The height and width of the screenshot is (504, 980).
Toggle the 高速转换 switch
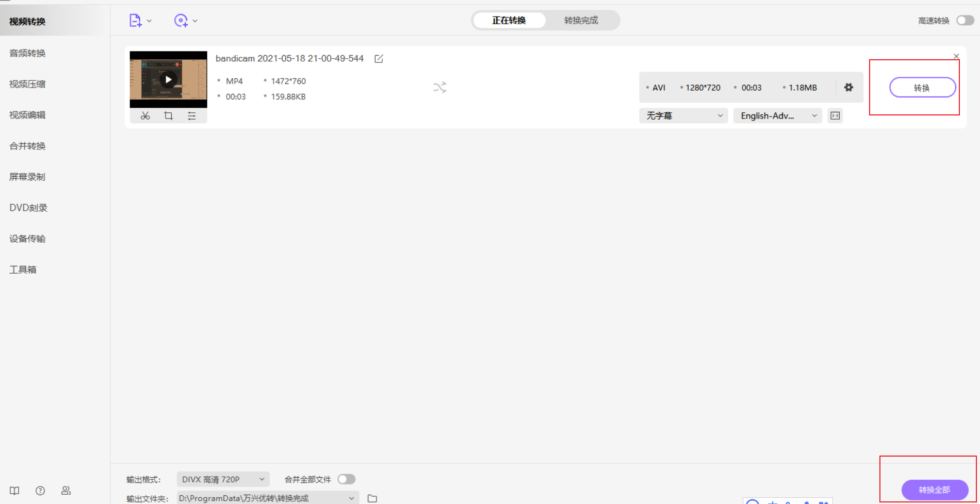click(x=965, y=21)
